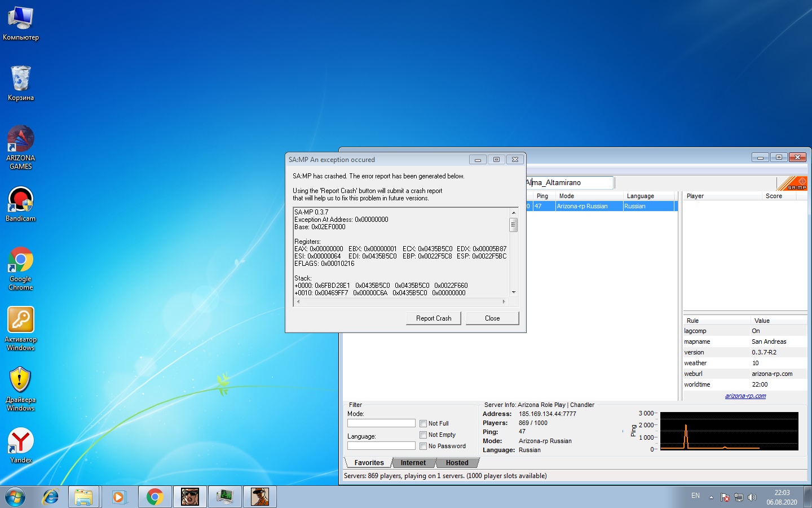Show hidden tray icons arrow
The width and height of the screenshot is (812, 508).
(x=711, y=497)
